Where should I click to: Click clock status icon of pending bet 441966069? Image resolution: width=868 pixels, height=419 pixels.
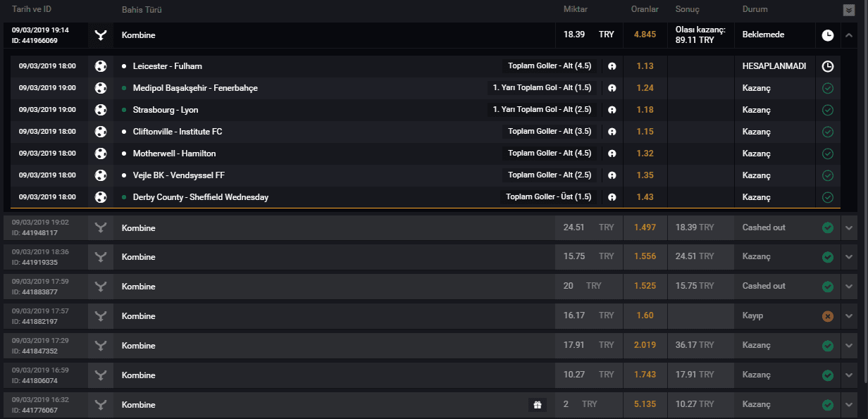[828, 35]
